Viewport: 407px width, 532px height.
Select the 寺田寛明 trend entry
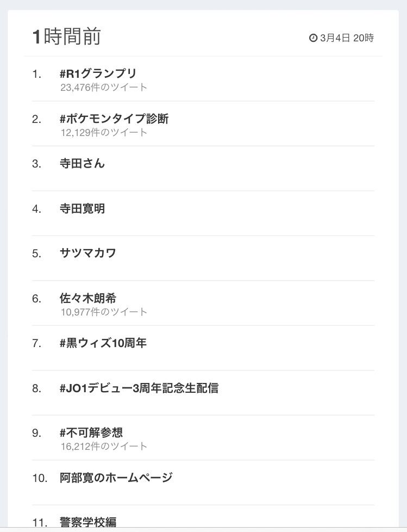coord(82,208)
